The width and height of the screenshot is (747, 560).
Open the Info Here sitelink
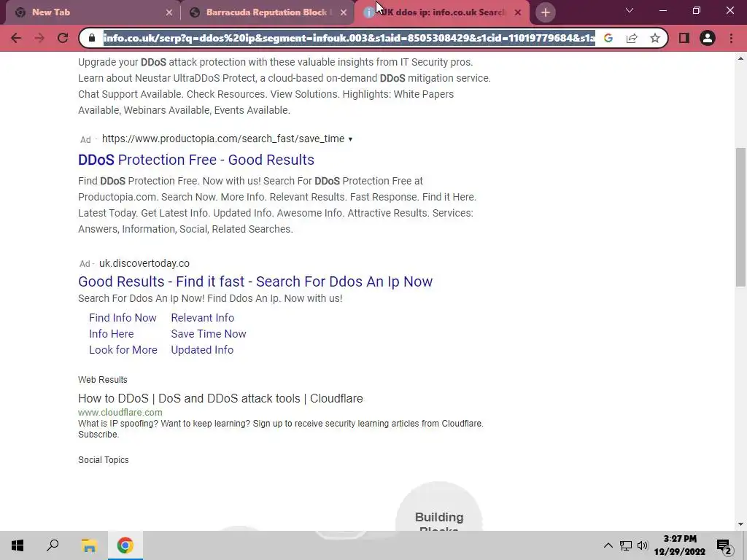pyautogui.click(x=112, y=334)
